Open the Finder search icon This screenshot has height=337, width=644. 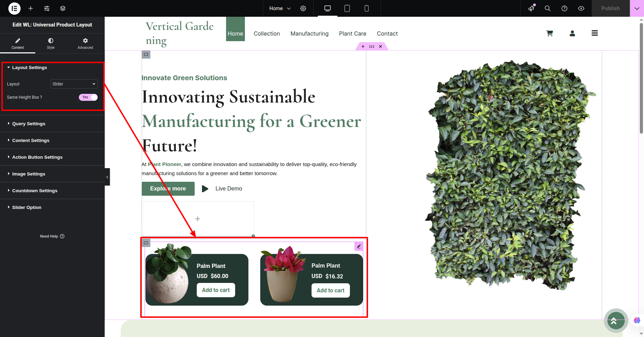pos(548,8)
